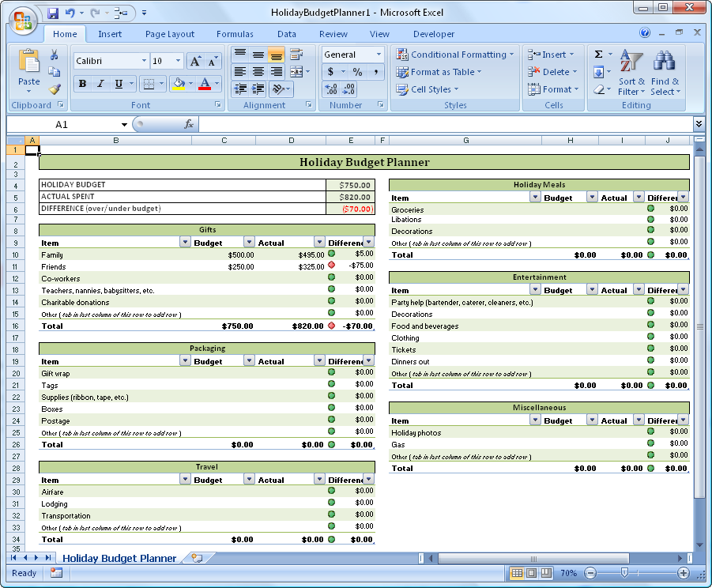Open the Name Box dropdown arrow
Viewport: 712px width, 588px height.
tap(124, 124)
